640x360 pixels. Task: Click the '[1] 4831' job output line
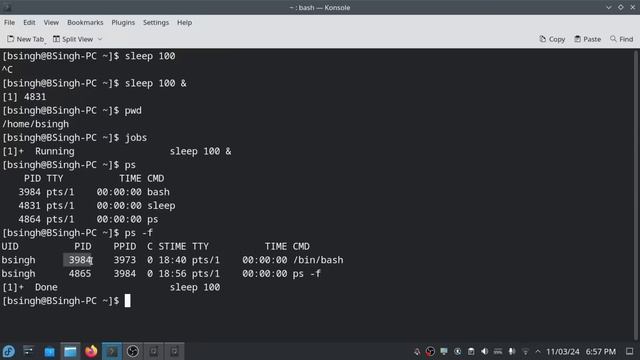[24, 97]
